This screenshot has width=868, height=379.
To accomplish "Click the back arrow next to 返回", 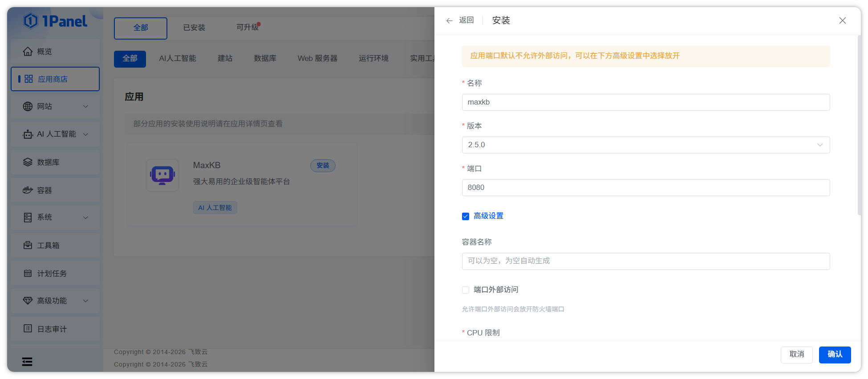I will pyautogui.click(x=449, y=20).
